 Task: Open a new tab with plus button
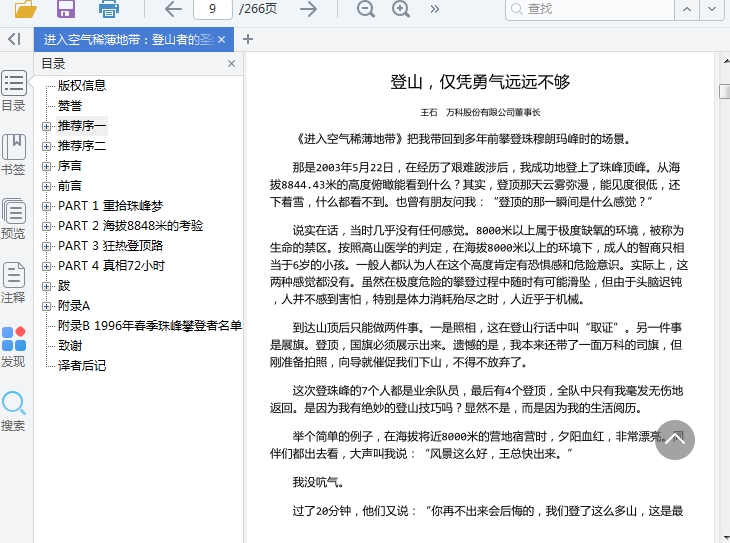(248, 39)
